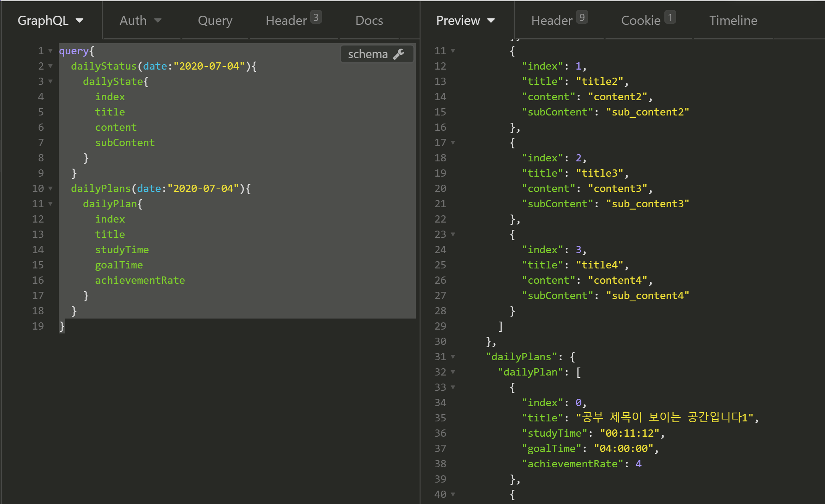The height and width of the screenshot is (504, 825).
Task: Fold response dailyPlans at line 31
Action: pos(453,357)
